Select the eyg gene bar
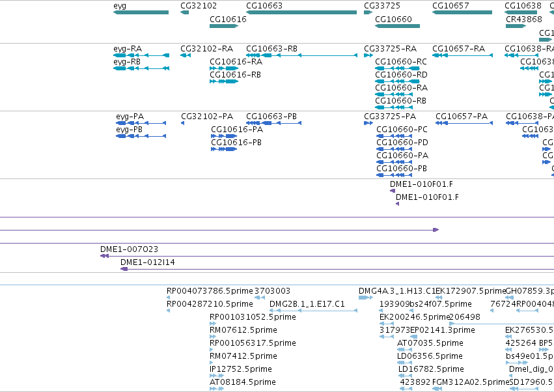Screen dimensions: 554x392 [141, 12]
